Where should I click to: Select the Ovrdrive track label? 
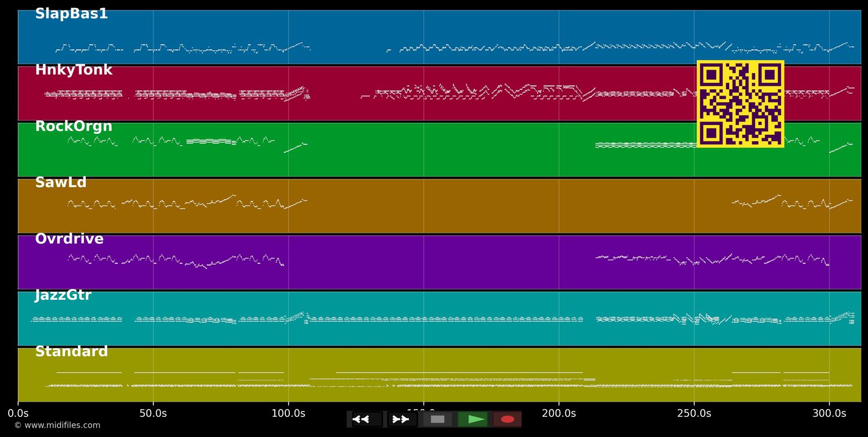(69, 239)
